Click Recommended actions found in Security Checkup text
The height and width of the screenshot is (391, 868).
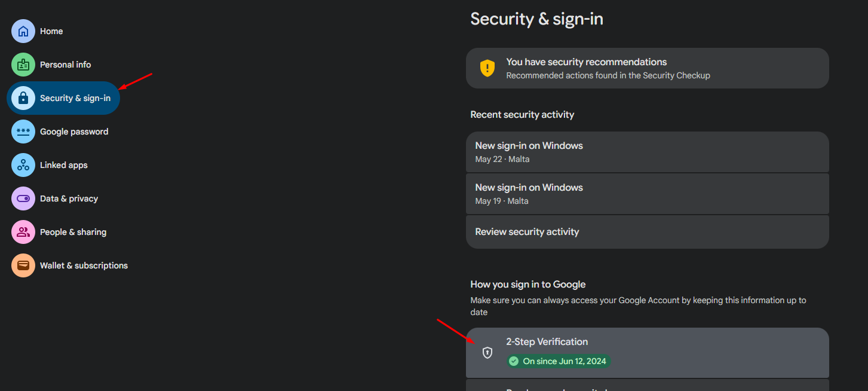point(608,75)
